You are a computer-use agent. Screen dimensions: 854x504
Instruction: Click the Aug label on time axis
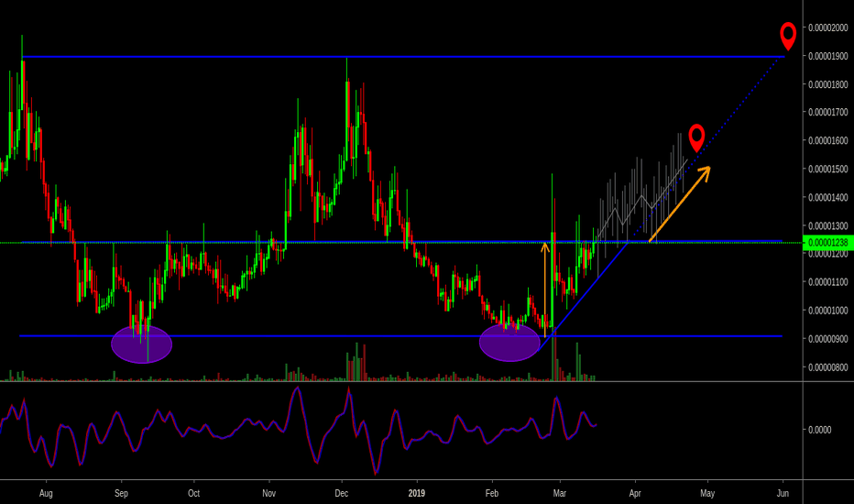pos(47,493)
